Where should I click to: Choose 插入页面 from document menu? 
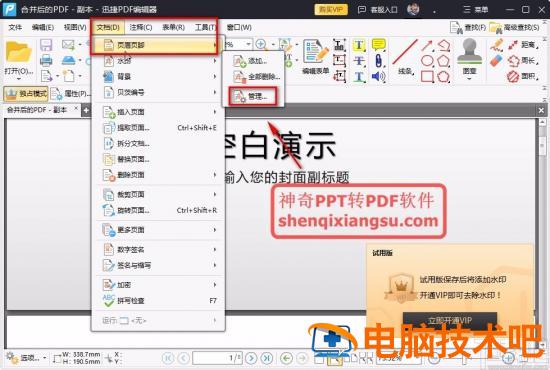[x=158, y=112]
